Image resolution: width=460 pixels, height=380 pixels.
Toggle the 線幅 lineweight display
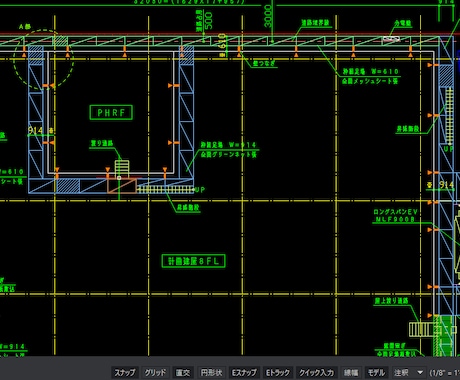(x=351, y=372)
